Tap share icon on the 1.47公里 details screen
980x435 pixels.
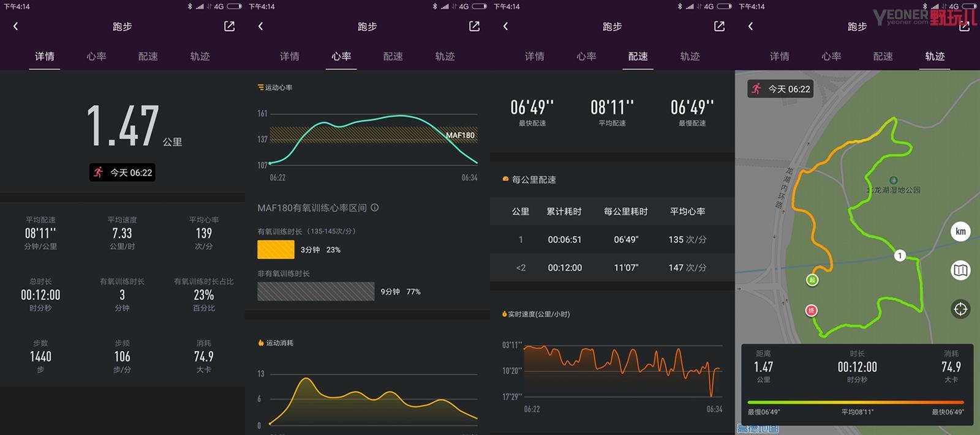(x=229, y=26)
